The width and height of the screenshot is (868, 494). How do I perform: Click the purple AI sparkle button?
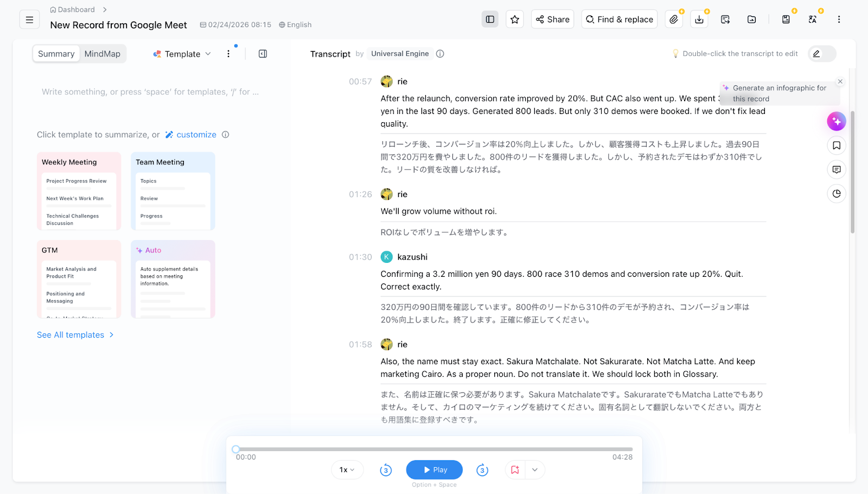coord(836,121)
